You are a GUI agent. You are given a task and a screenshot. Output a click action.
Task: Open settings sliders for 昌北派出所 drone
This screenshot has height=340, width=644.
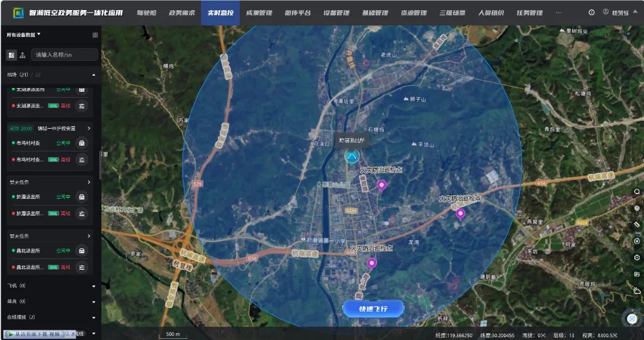coord(82,267)
